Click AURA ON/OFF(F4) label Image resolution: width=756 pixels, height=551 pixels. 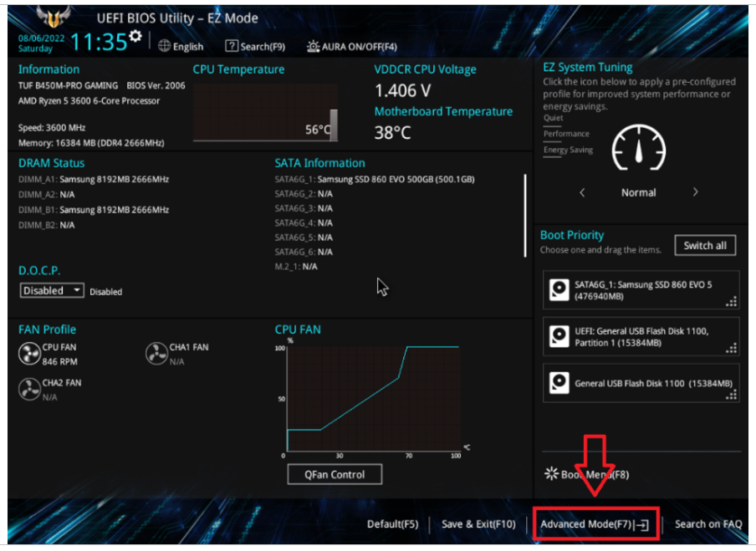[360, 47]
